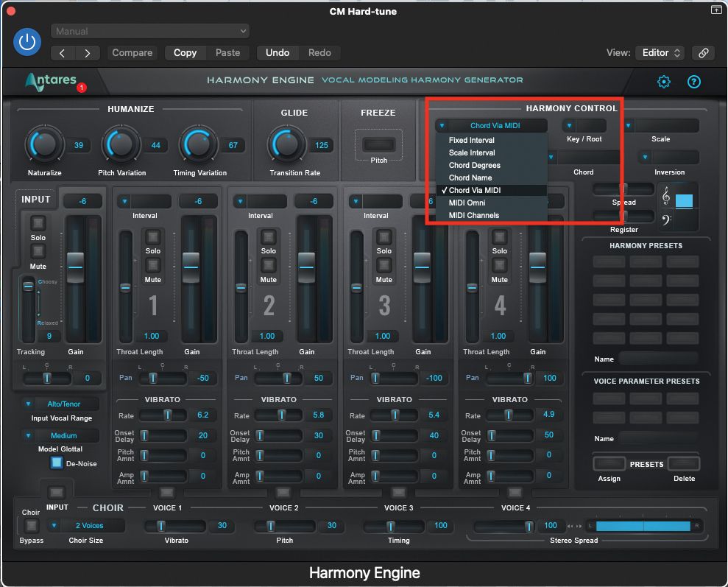Enable the De-Noise checkbox
This screenshot has width=728, height=587.
tap(56, 463)
